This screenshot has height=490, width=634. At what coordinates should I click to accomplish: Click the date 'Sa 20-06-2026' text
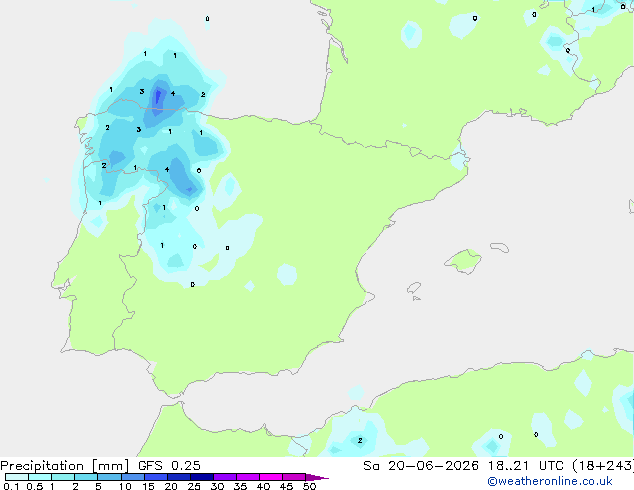tap(421, 466)
